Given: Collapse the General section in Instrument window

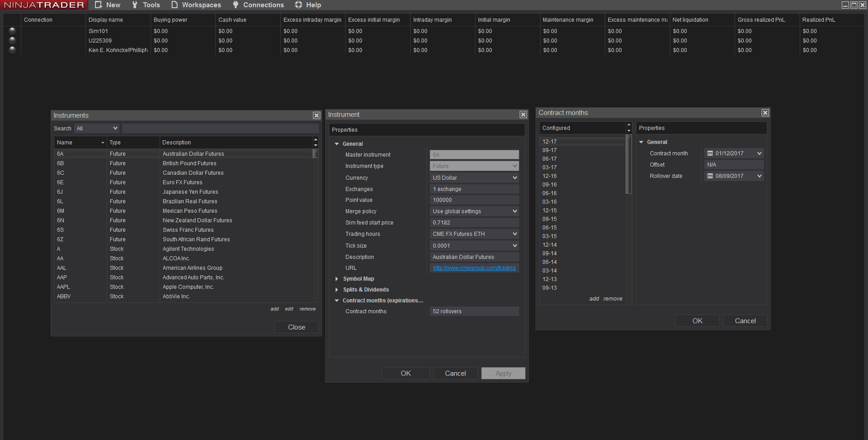Looking at the screenshot, I should point(337,144).
